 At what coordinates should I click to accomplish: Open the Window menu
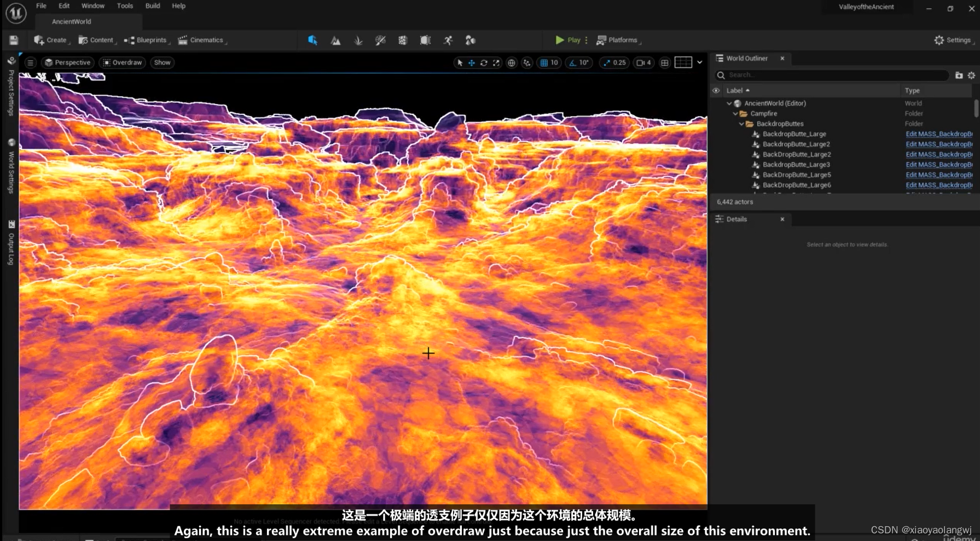point(93,6)
